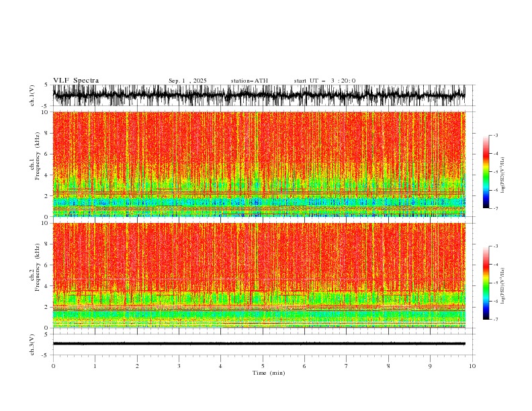Click the upper 'log(PSD)(V²/Hz)' colorbar label
This screenshot has width=532, height=411.
[x=503, y=175]
